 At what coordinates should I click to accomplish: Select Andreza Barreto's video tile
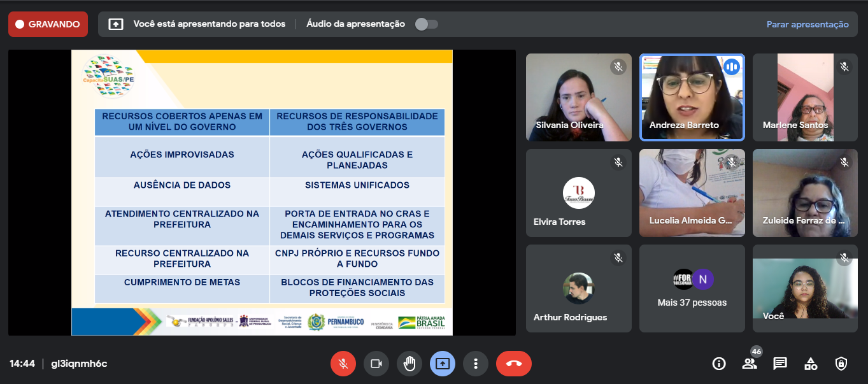pyautogui.click(x=692, y=97)
